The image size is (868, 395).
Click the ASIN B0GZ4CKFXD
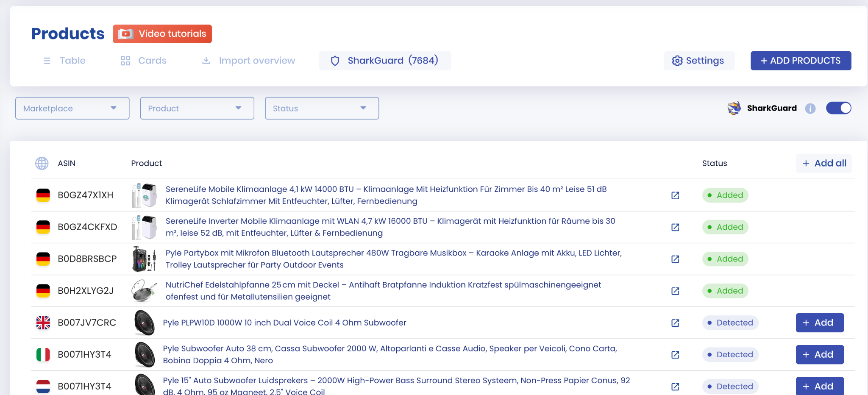[87, 227]
